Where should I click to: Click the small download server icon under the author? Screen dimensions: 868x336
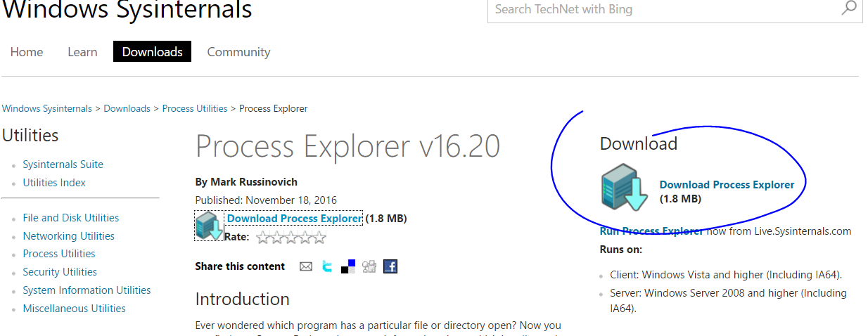pyautogui.click(x=209, y=226)
